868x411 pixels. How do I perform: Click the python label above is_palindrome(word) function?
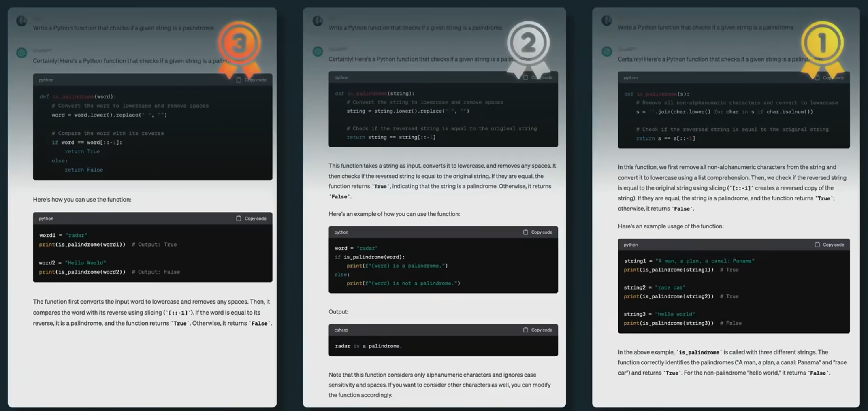(x=46, y=80)
